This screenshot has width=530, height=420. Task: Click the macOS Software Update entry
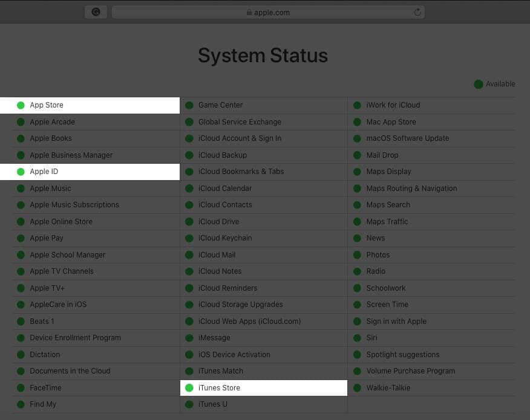point(408,138)
